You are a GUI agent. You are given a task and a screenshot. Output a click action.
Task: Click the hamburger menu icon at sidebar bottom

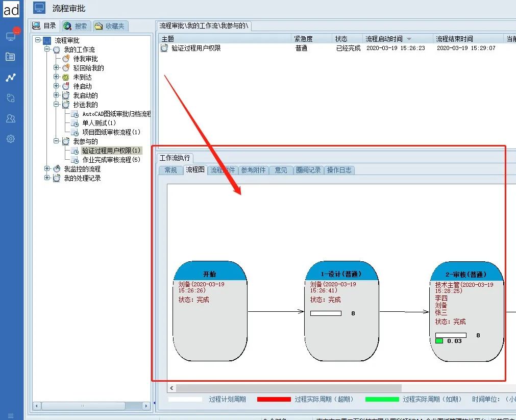tap(11, 415)
